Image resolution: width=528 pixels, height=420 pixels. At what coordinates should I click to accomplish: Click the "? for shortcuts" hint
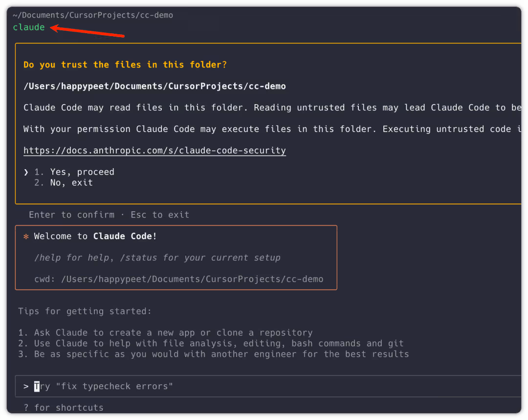pos(64,407)
